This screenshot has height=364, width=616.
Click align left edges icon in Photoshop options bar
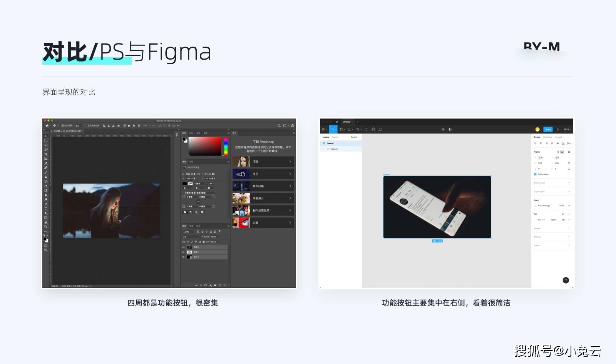[104, 125]
